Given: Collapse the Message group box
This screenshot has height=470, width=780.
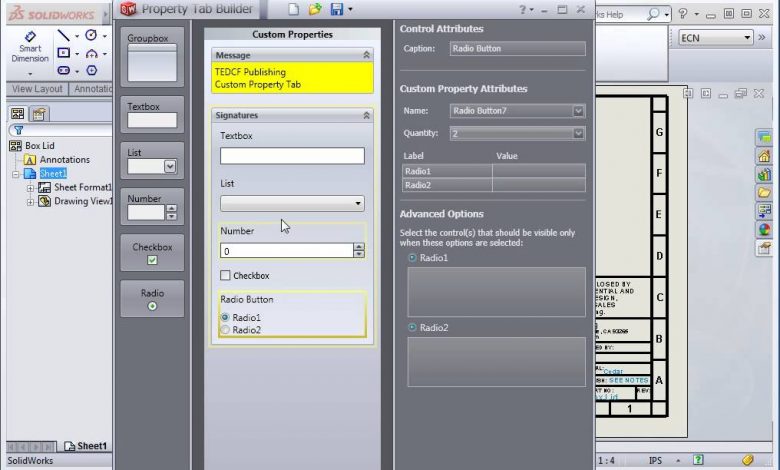Looking at the screenshot, I should 367,55.
